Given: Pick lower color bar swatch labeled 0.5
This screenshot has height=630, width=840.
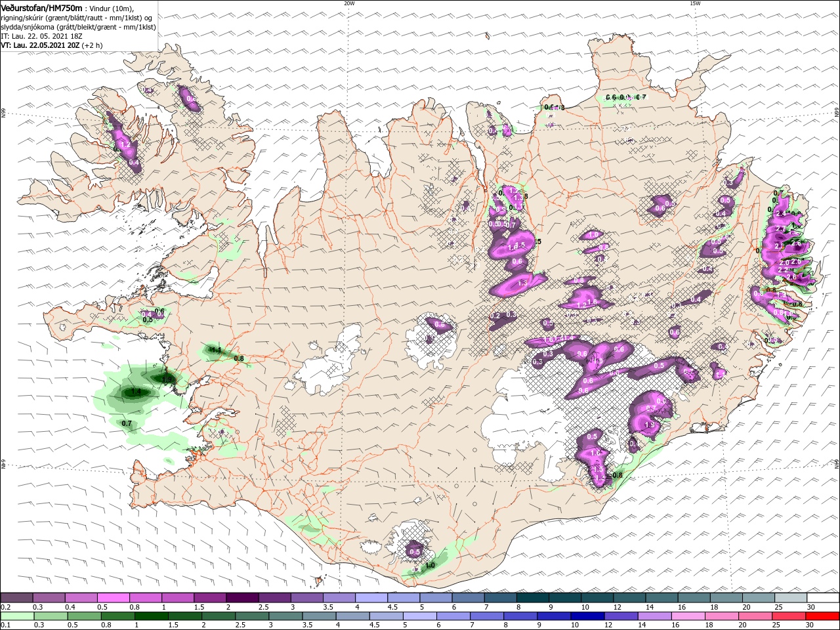Looking at the screenshot, I should (85, 617).
